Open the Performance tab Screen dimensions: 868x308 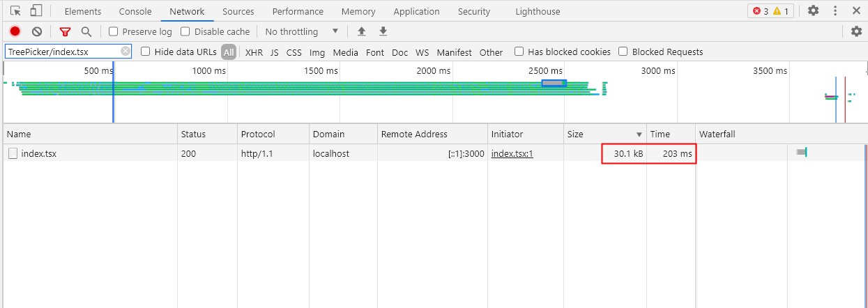(x=298, y=11)
